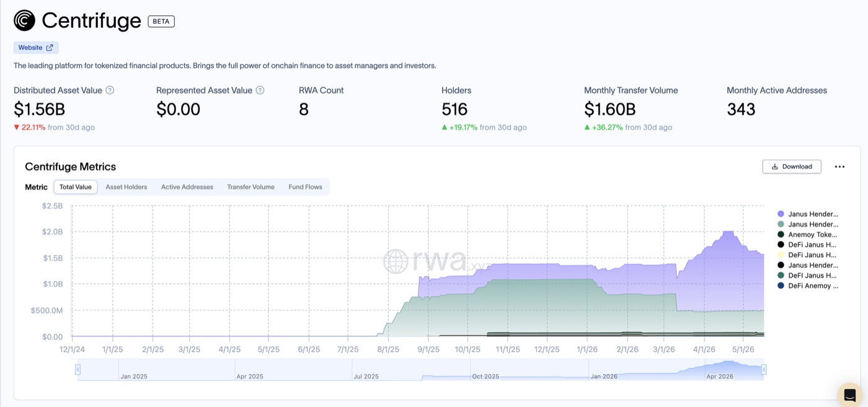
Task: Open the chat widget in the corner
Action: click(849, 395)
